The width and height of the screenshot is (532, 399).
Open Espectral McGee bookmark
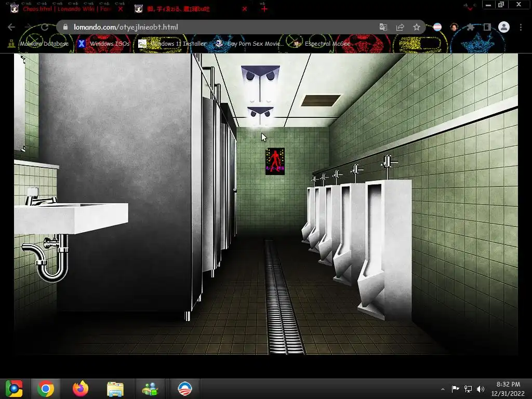(x=321, y=44)
